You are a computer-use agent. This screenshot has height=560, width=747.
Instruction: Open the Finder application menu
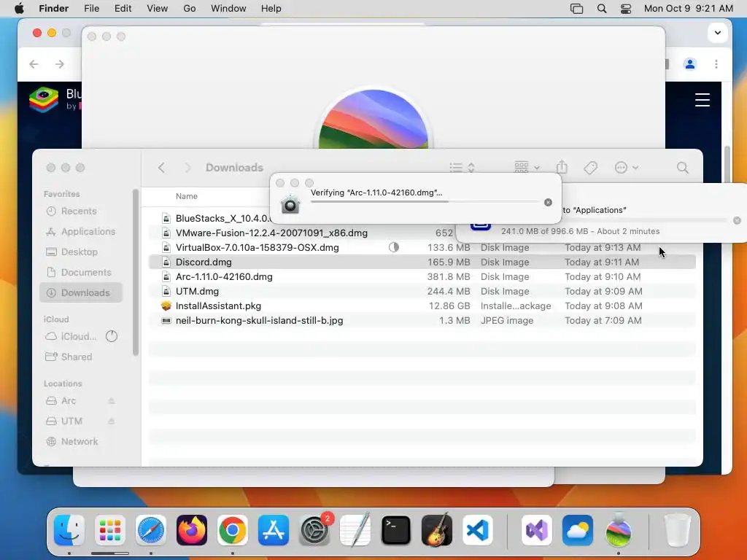(x=54, y=9)
